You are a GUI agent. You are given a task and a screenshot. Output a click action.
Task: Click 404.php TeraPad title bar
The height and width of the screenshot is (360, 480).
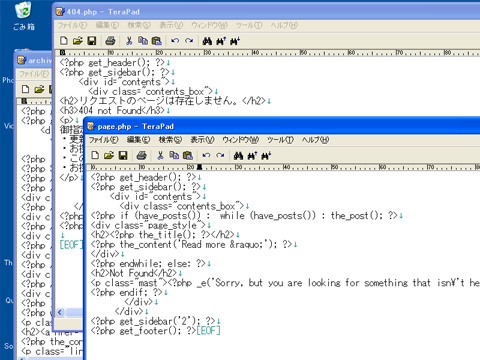click(x=267, y=12)
